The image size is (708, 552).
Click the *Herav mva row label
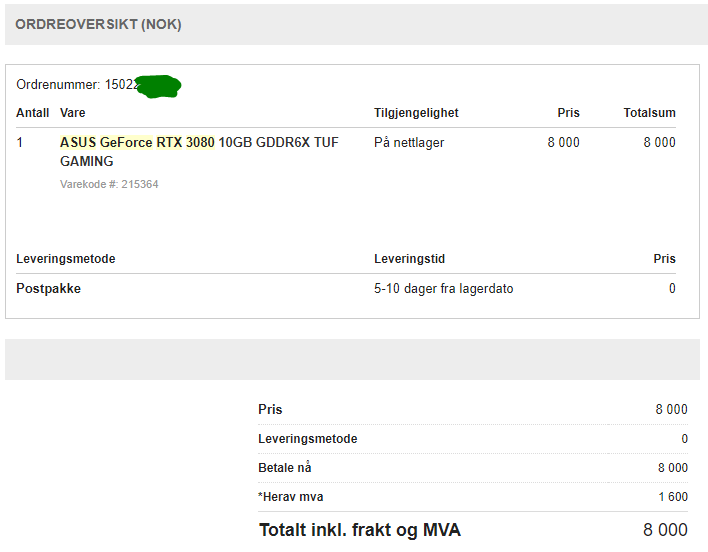(291, 496)
